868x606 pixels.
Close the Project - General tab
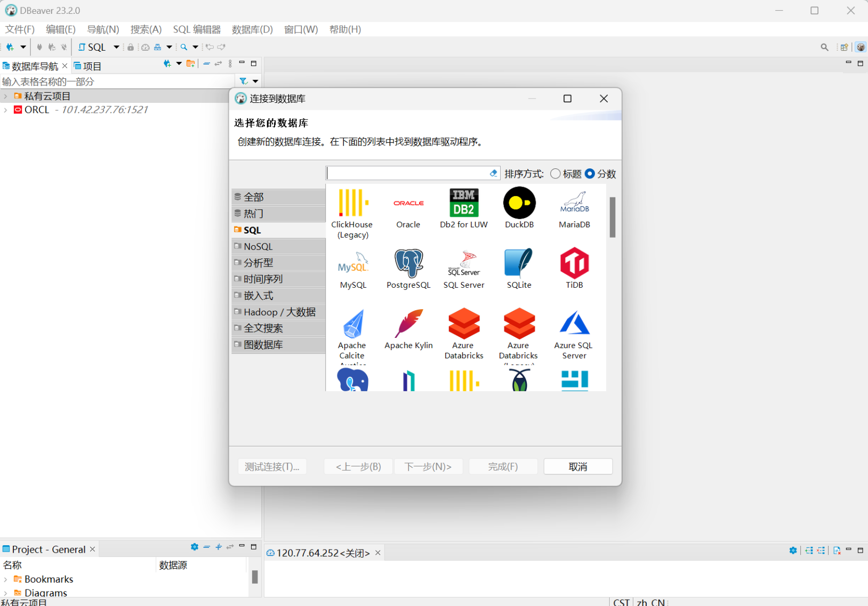point(92,549)
